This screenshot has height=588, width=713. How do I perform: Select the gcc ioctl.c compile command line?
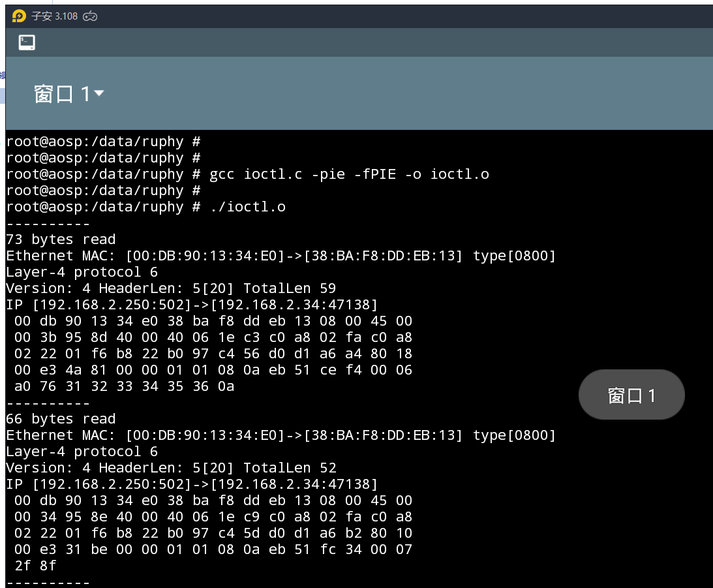248,174
